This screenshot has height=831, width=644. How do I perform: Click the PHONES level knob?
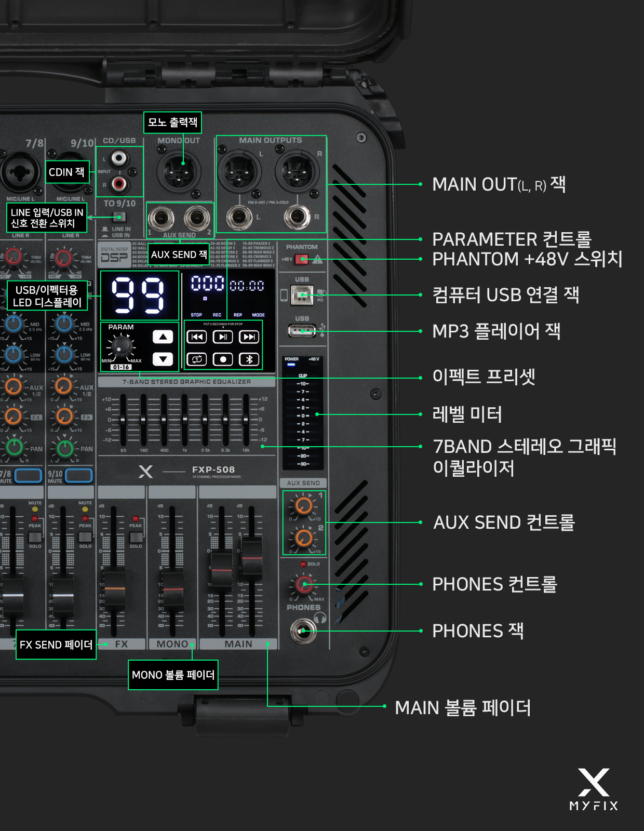[x=304, y=584]
